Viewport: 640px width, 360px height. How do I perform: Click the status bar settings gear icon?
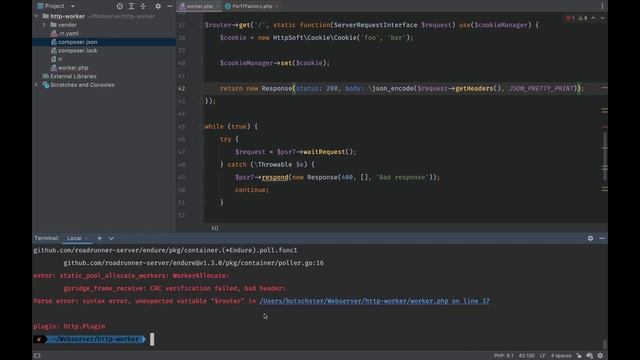(600, 356)
